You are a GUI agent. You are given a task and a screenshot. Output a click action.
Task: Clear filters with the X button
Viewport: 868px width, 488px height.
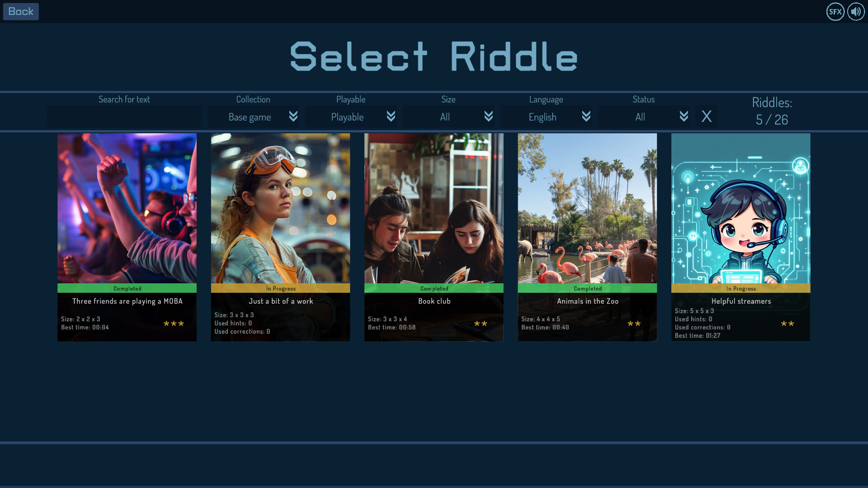706,117
